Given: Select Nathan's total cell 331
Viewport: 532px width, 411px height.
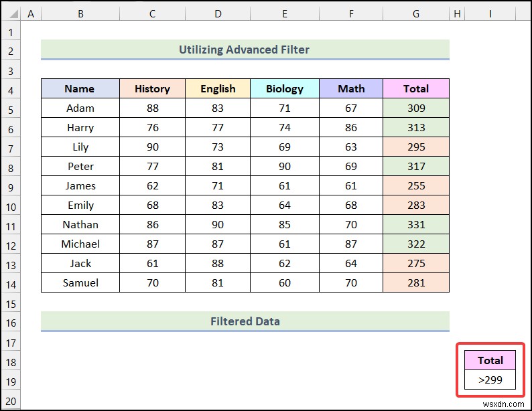Looking at the screenshot, I should pyautogui.click(x=416, y=224).
